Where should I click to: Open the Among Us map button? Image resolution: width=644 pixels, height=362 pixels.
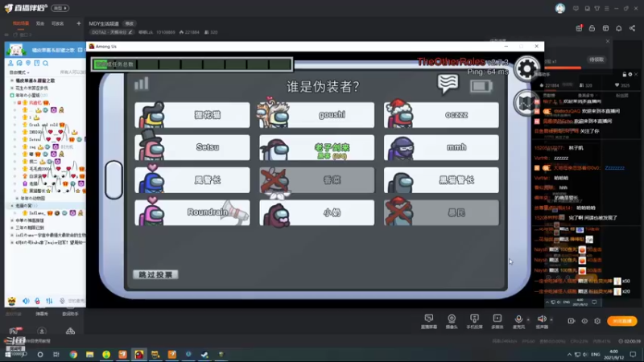526,103
